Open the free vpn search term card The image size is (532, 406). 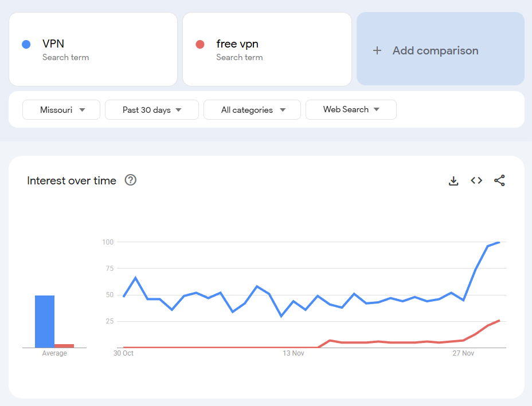(267, 49)
